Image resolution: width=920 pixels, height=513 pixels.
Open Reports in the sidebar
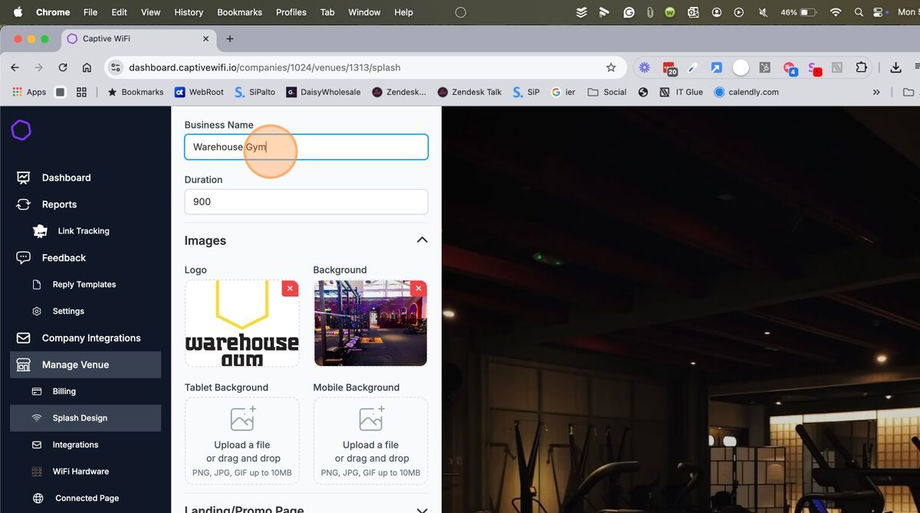(59, 204)
